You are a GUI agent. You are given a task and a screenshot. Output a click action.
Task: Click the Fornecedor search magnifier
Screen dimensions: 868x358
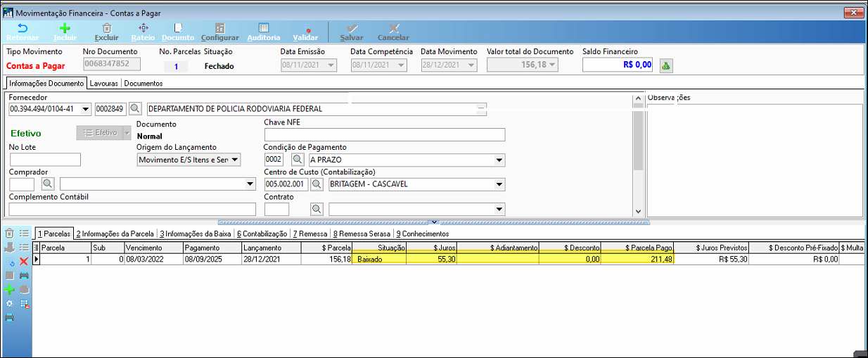[x=135, y=109]
